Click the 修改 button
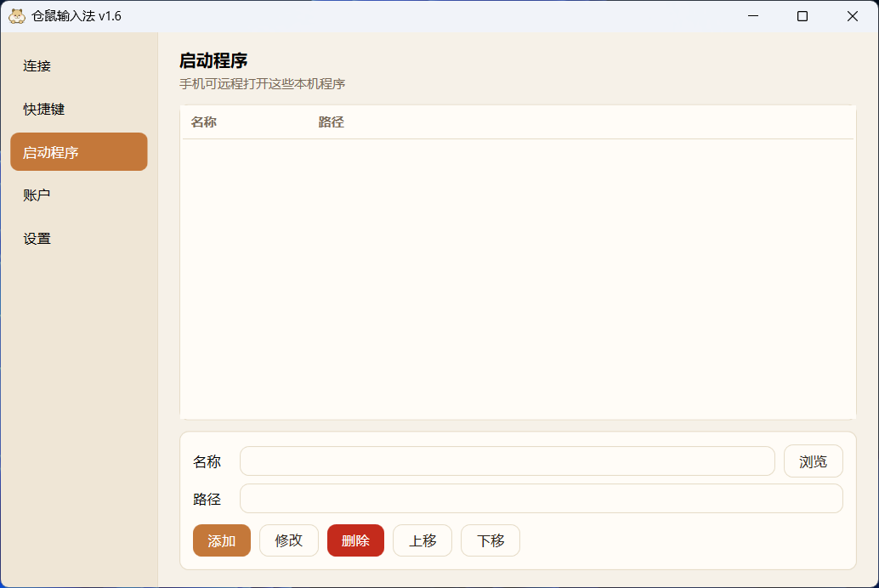This screenshot has width=879, height=588. (x=289, y=540)
